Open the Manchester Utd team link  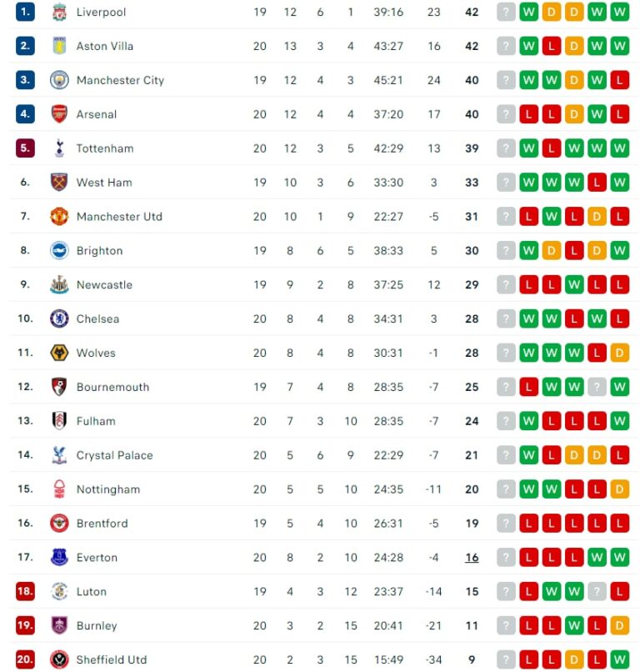(x=119, y=217)
